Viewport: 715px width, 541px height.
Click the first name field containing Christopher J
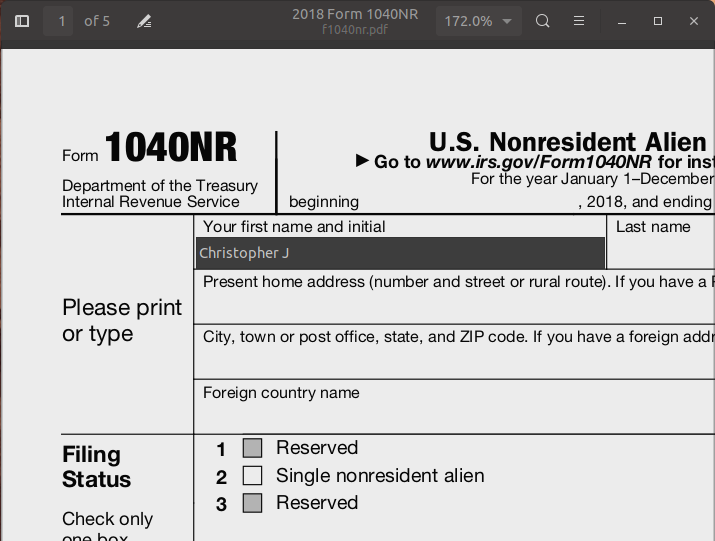pyautogui.click(x=400, y=253)
